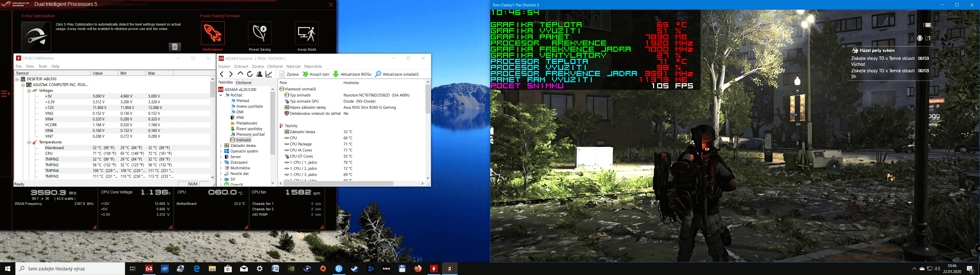Switch to Away Mode
Screen dimensions: 980x275
(306, 33)
